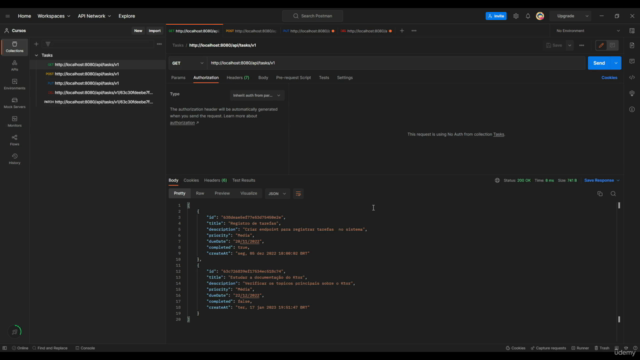Switch to the Pre-request Script tab
The image size is (640, 360).
point(293,78)
